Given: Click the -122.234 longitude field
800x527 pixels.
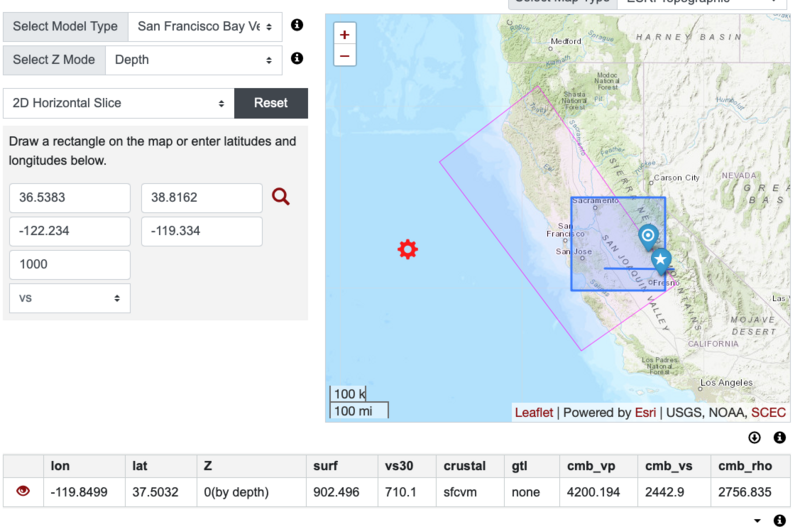Looking at the screenshot, I should pos(70,231).
